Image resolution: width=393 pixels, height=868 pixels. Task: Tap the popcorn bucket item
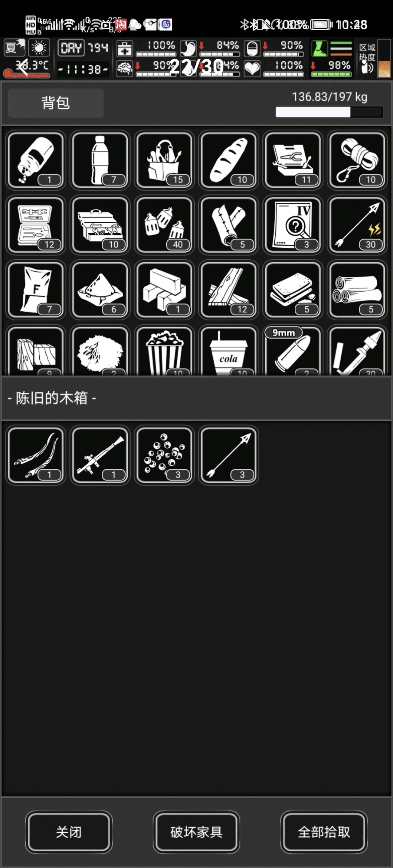(x=164, y=351)
